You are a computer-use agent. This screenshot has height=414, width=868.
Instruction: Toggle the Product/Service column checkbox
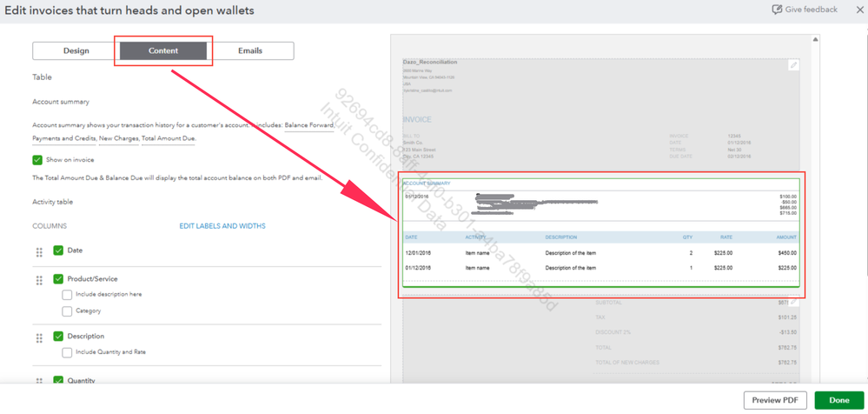58,279
